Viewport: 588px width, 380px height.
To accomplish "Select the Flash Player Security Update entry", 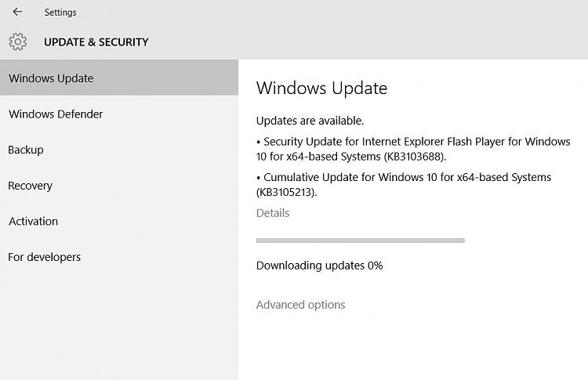I will (x=413, y=149).
